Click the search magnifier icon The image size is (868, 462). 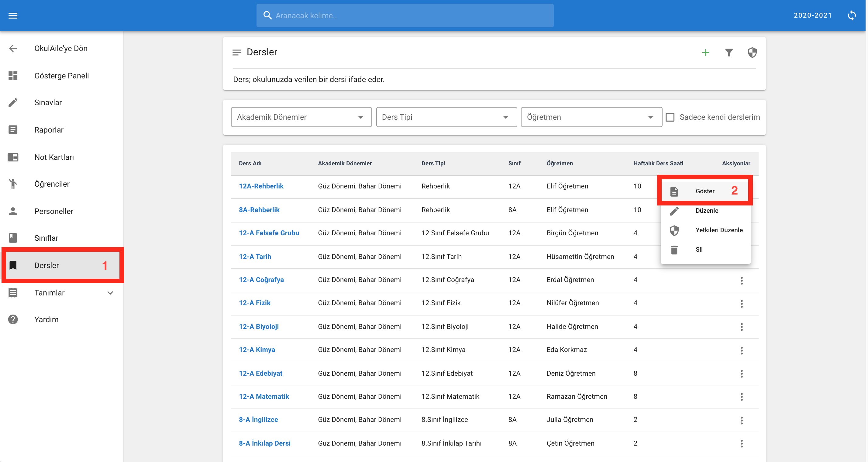click(267, 16)
